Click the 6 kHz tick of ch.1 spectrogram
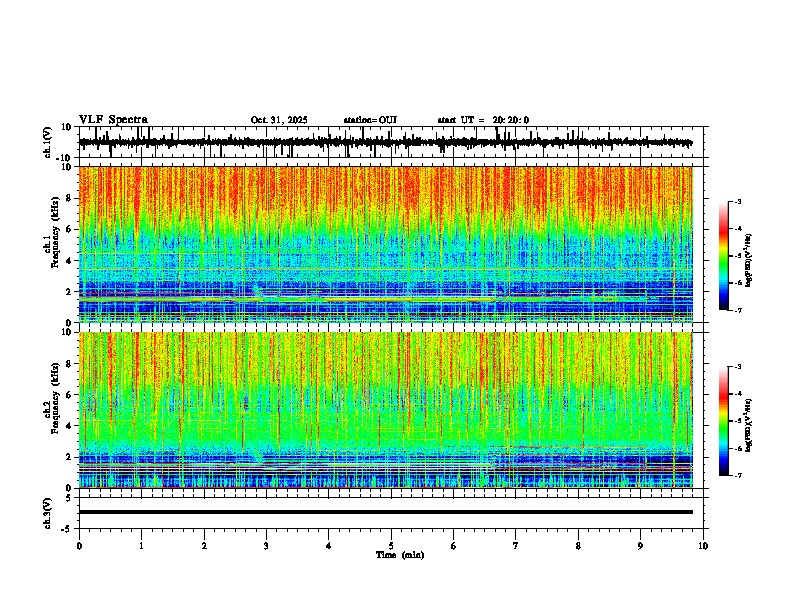The height and width of the screenshot is (612, 792). pyautogui.click(x=69, y=229)
